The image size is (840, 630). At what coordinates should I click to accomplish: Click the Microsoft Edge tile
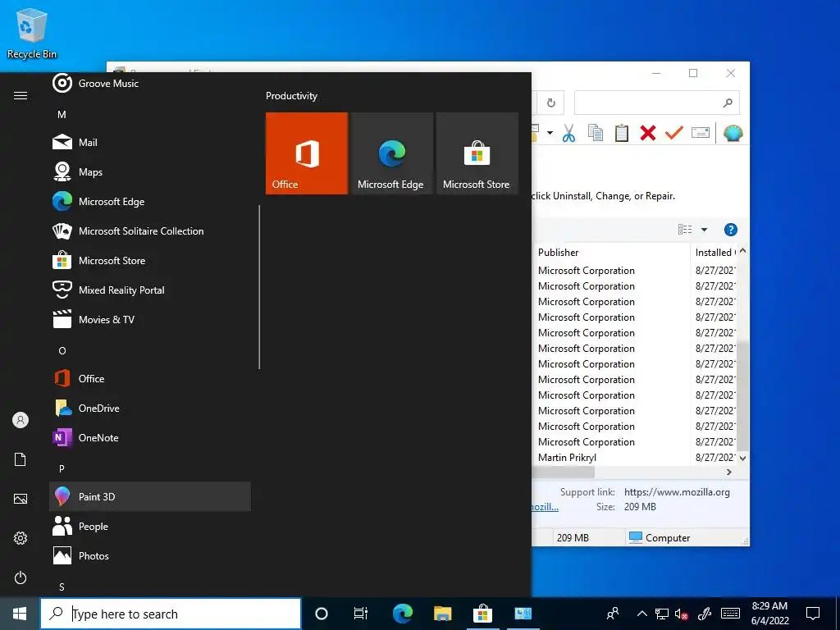(x=391, y=153)
